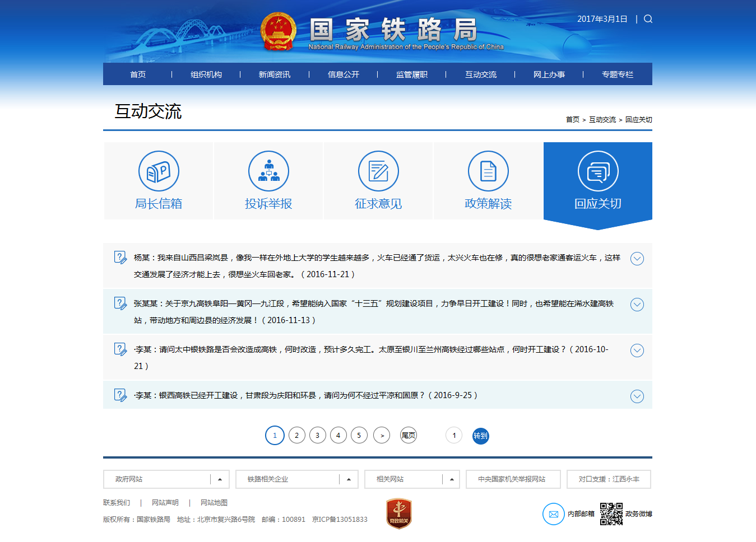Click the 内部邮箱 envelope icon
This screenshot has width=756, height=542.
tap(553, 514)
